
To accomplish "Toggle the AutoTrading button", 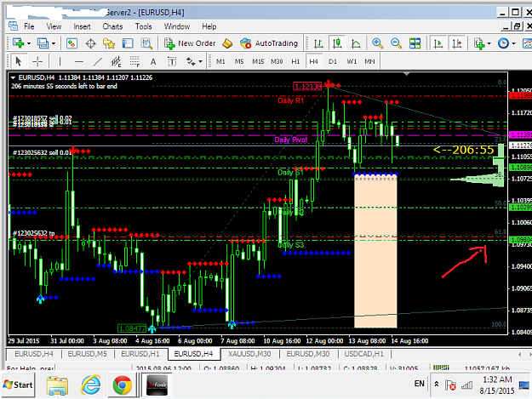I will point(269,43).
